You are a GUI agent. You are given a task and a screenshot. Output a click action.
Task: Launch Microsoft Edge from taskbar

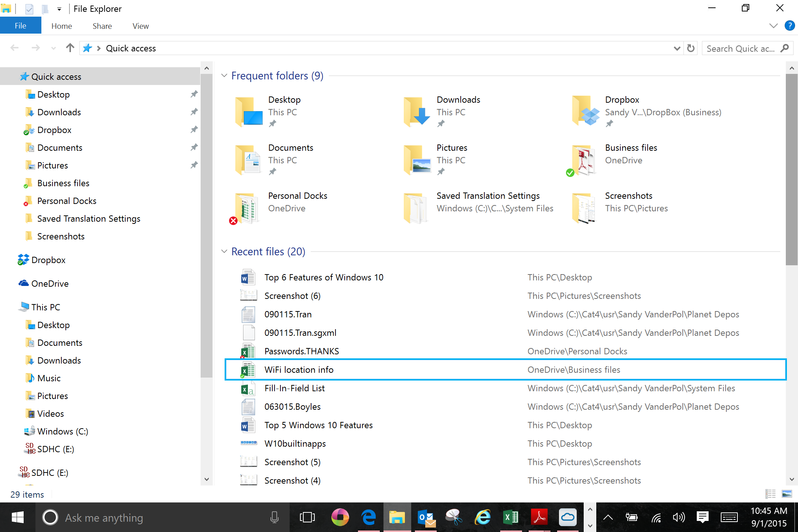click(368, 517)
